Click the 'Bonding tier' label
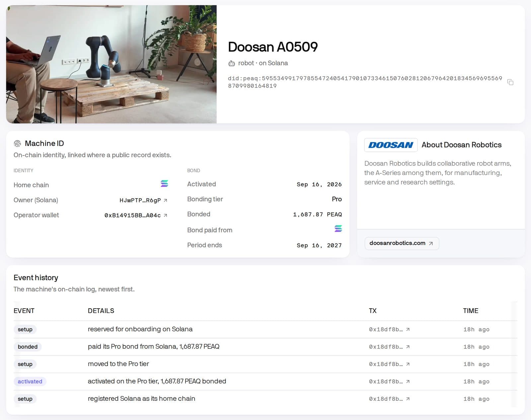Screen dimensions: 531x420 pyautogui.click(x=205, y=199)
